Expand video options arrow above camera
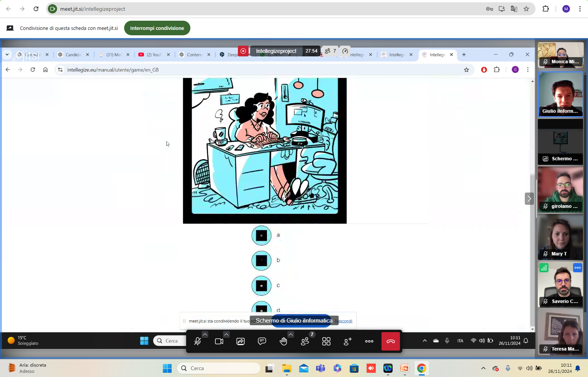The image size is (588, 377). (x=226, y=334)
